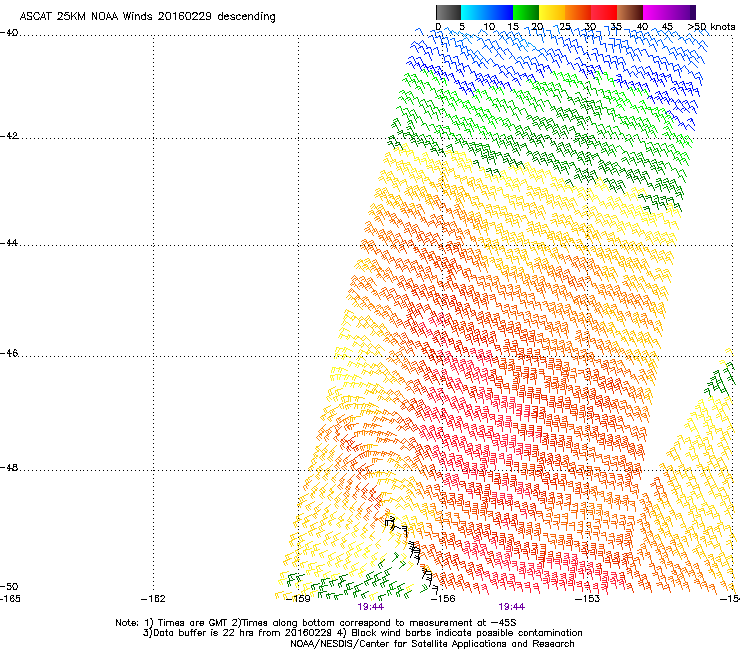Click latitude axis label '-42'

(9, 135)
